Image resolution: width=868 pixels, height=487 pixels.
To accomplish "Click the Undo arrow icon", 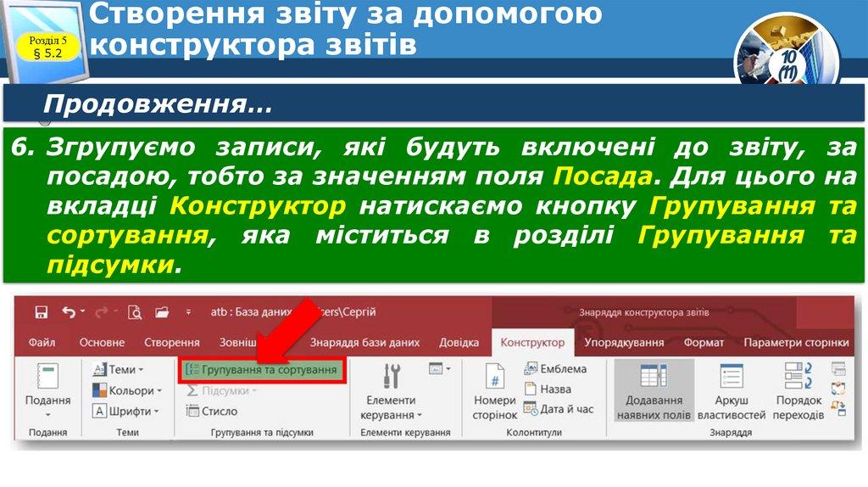I will (x=69, y=312).
